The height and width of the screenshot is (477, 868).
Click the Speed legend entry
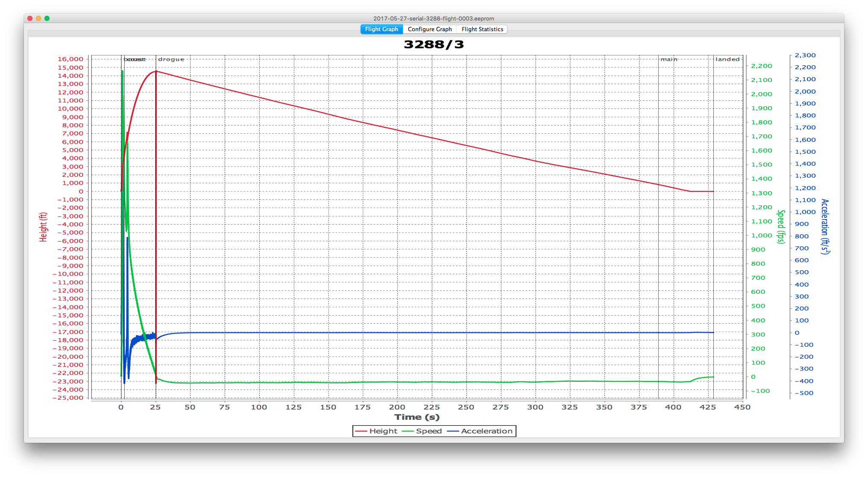(x=428, y=431)
